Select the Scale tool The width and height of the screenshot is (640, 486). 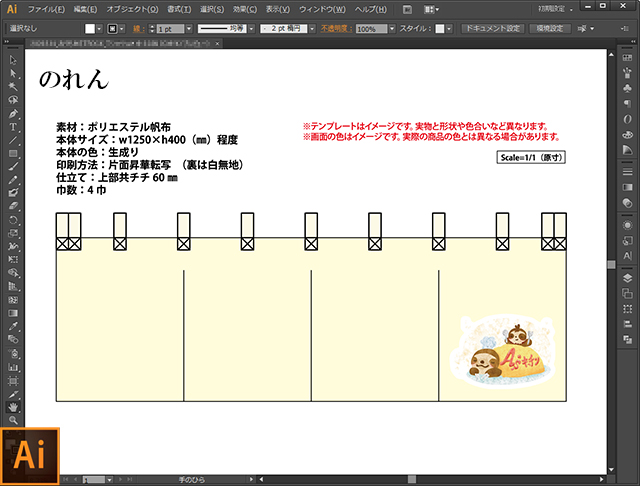point(13,233)
